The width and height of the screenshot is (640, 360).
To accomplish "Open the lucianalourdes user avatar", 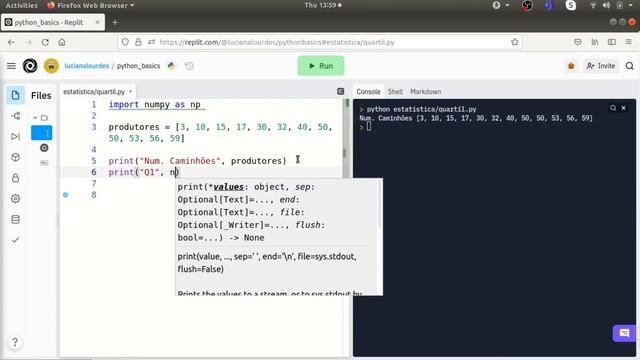I will [x=51, y=66].
